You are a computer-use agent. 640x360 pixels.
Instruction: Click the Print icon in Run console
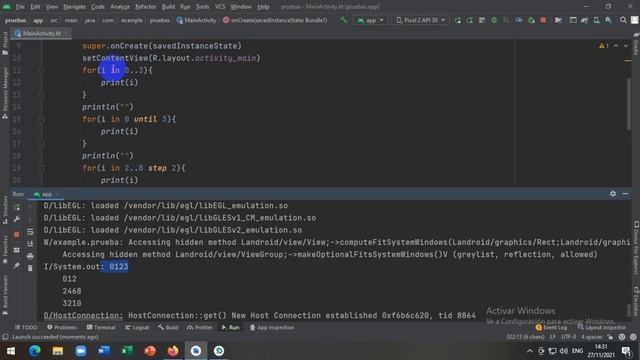point(30,256)
